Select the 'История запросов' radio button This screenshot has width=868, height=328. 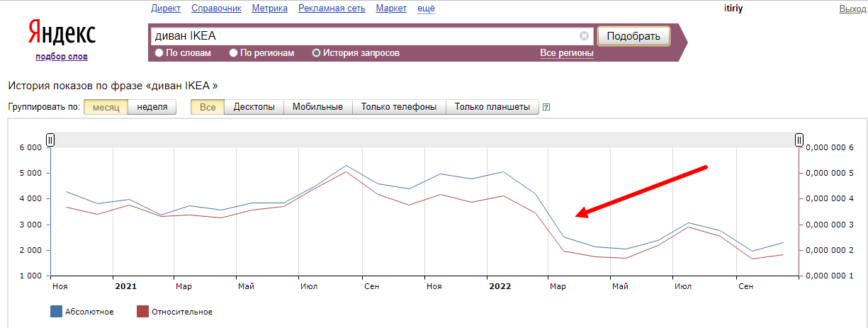point(316,53)
